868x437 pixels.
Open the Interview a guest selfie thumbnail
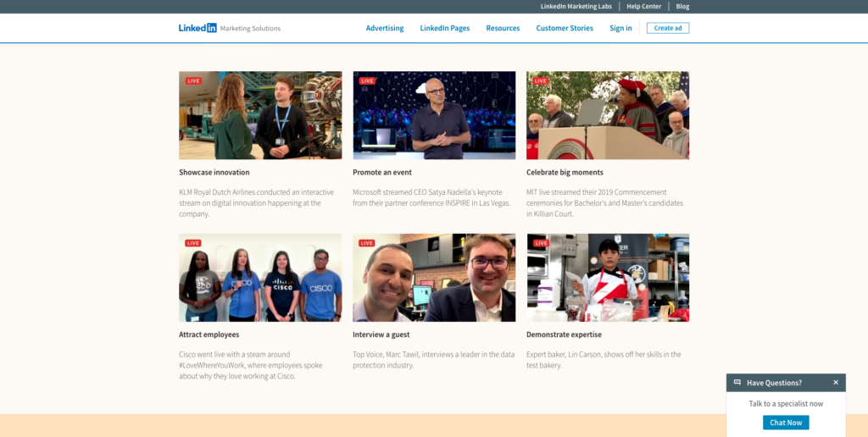coord(434,278)
